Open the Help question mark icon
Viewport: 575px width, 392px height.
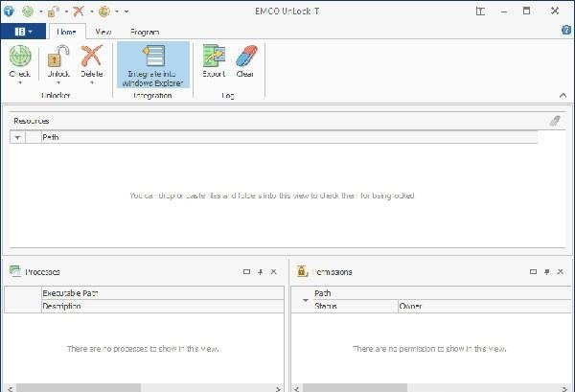(x=566, y=30)
